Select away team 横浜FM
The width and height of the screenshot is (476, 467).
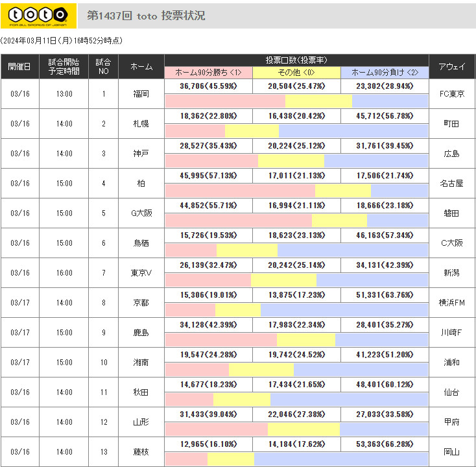click(451, 303)
